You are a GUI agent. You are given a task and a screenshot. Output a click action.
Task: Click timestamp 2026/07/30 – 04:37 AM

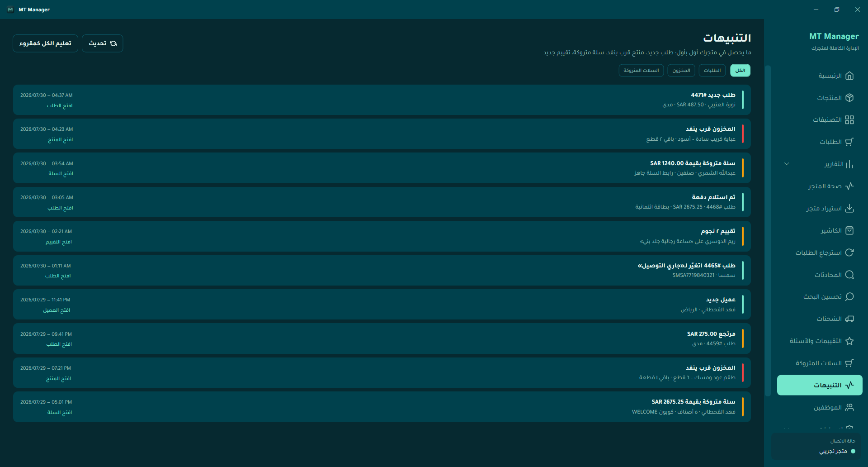46,95
